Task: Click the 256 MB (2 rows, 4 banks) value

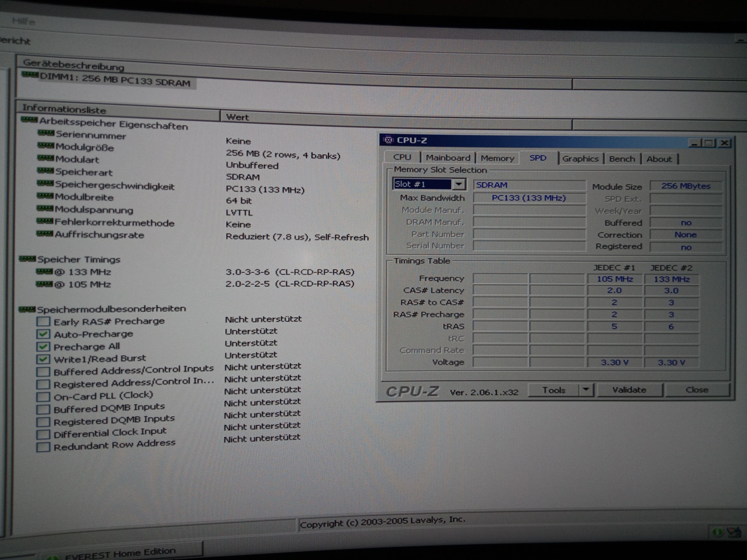Action: pyautogui.click(x=283, y=154)
